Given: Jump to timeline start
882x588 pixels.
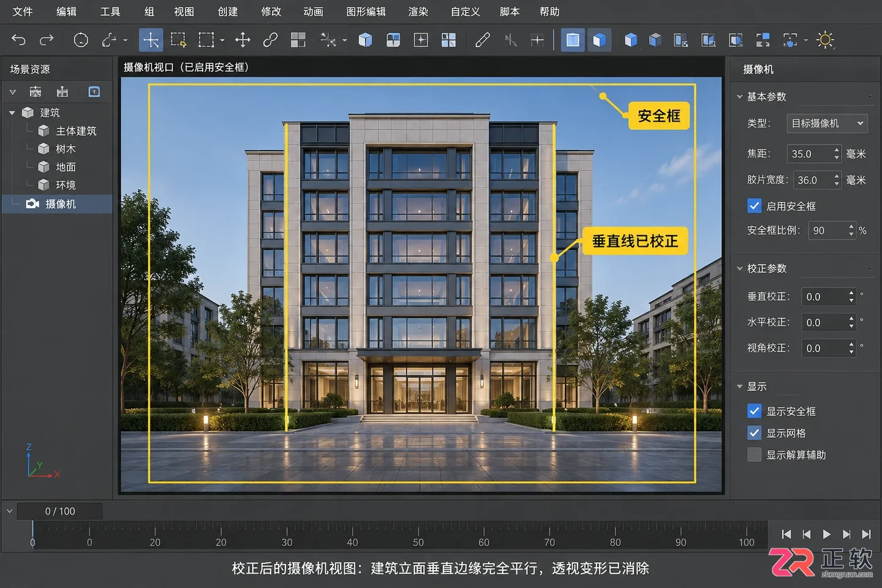Looking at the screenshot, I should click(x=786, y=534).
